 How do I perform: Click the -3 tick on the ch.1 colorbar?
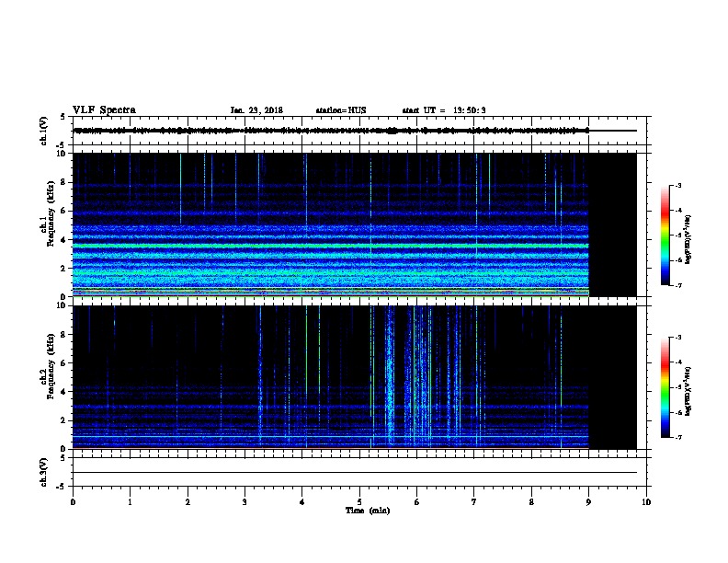coord(677,185)
